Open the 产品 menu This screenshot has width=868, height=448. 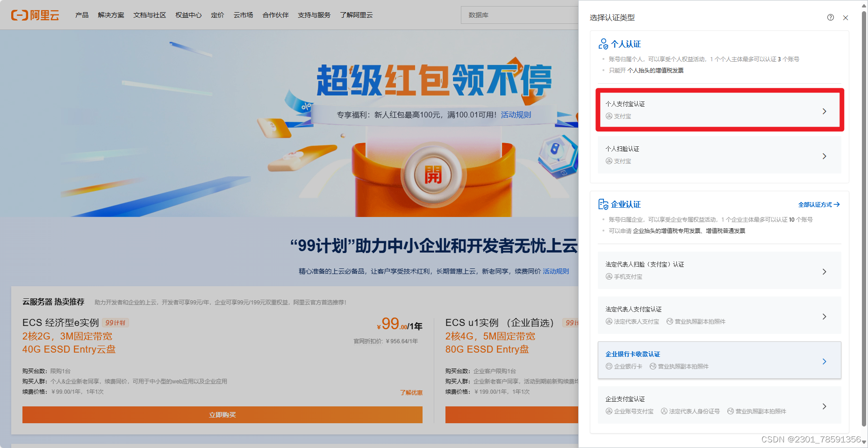tap(82, 15)
